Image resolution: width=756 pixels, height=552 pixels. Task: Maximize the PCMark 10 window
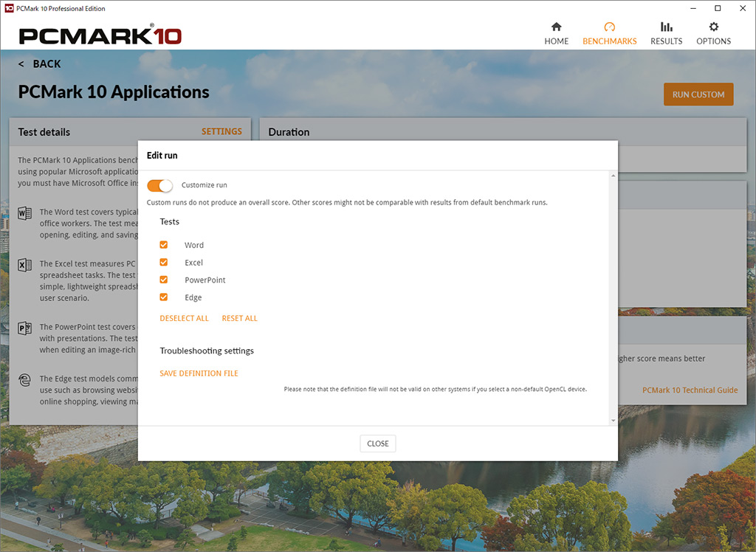coord(718,8)
